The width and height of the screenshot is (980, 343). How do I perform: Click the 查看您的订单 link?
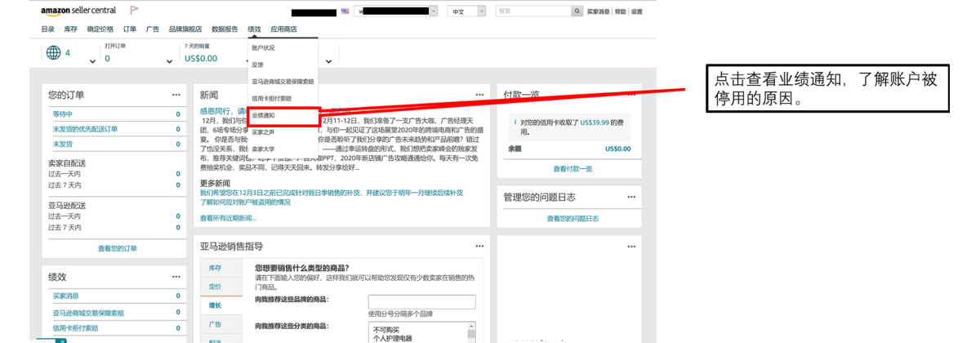point(118,248)
